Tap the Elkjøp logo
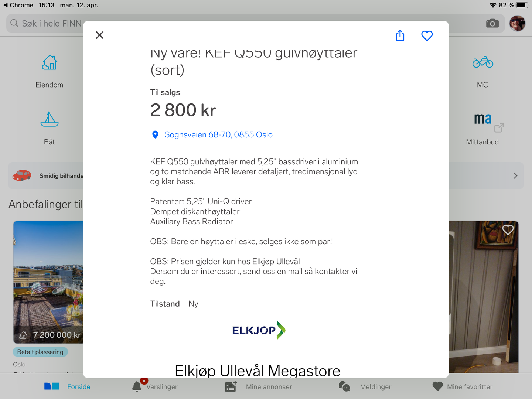This screenshot has height=399, width=532. click(x=259, y=330)
